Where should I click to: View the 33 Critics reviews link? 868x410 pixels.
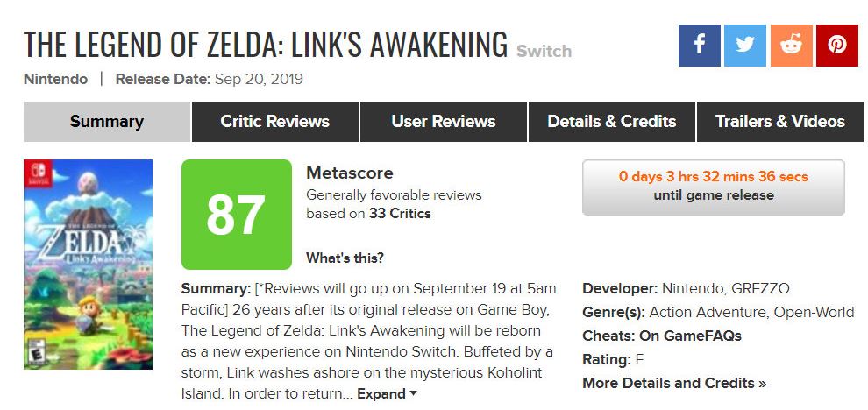pos(399,213)
